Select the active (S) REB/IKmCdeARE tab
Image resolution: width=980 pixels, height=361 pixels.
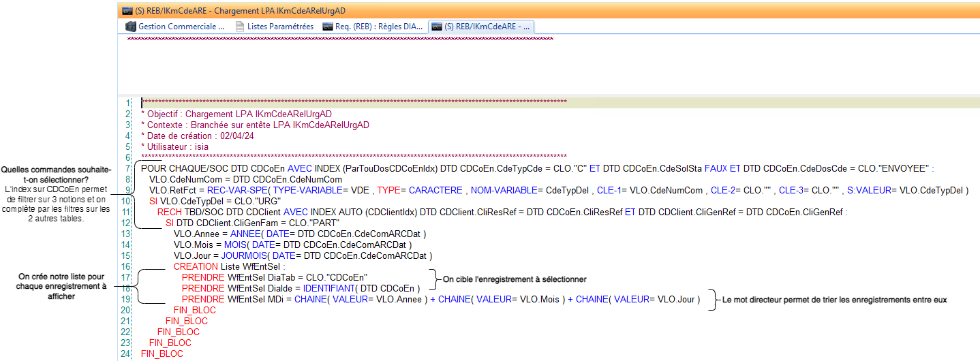487,27
